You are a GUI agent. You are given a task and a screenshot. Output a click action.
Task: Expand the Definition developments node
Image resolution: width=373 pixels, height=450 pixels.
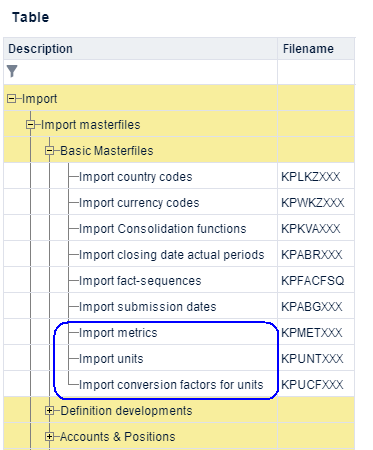coord(49,411)
